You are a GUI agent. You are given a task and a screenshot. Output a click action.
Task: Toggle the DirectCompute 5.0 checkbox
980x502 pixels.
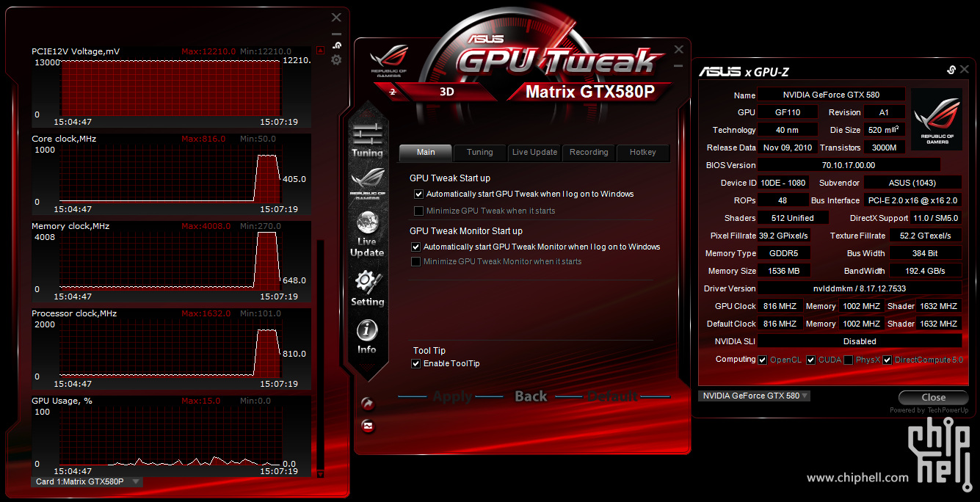tap(888, 360)
